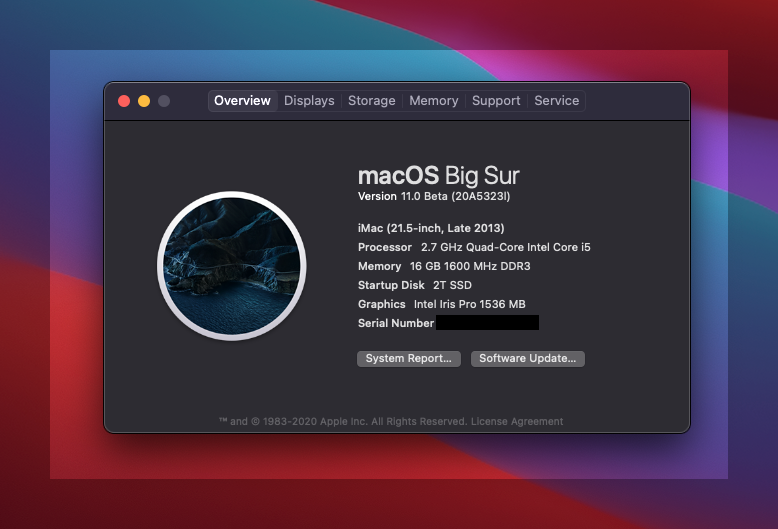This screenshot has width=778, height=529.
Task: Click the 'Startup Disk' label
Action: coord(391,285)
